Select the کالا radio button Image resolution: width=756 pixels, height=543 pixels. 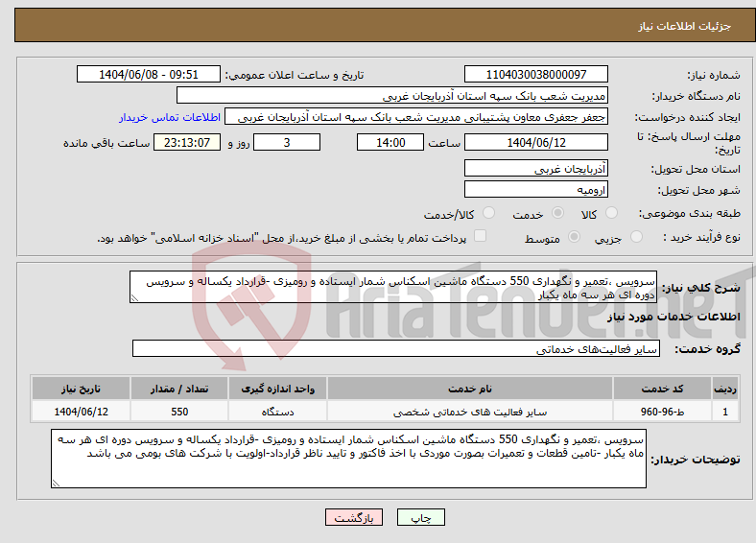(x=611, y=213)
